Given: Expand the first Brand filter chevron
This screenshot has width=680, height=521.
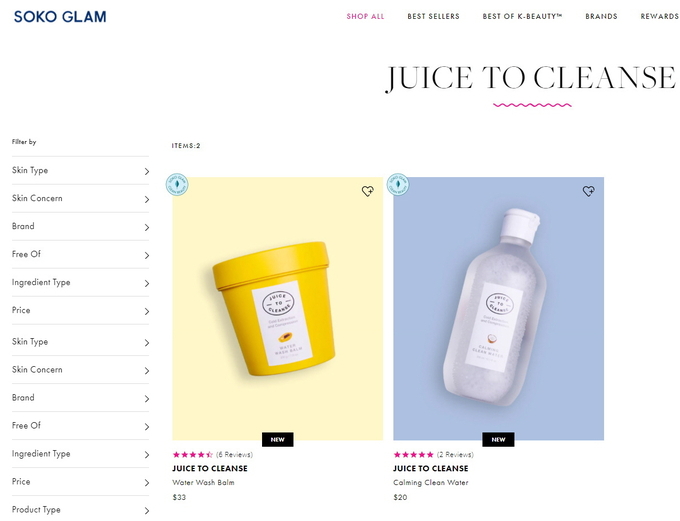Looking at the screenshot, I should 147,227.
